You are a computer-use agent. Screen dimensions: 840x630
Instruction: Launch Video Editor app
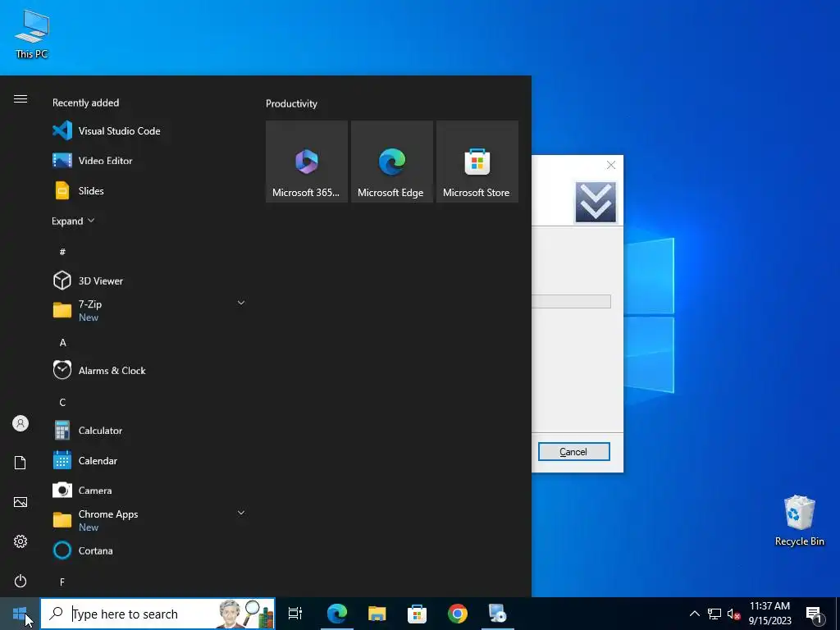point(148,161)
